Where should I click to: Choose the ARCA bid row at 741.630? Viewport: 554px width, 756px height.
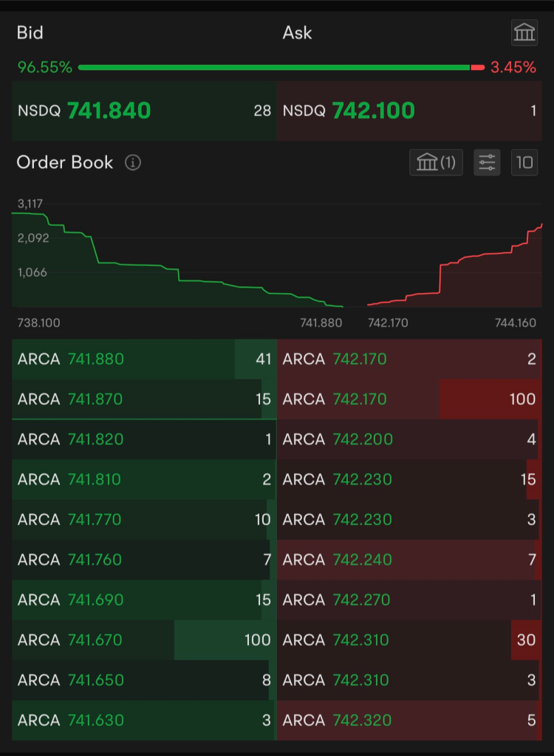144,721
